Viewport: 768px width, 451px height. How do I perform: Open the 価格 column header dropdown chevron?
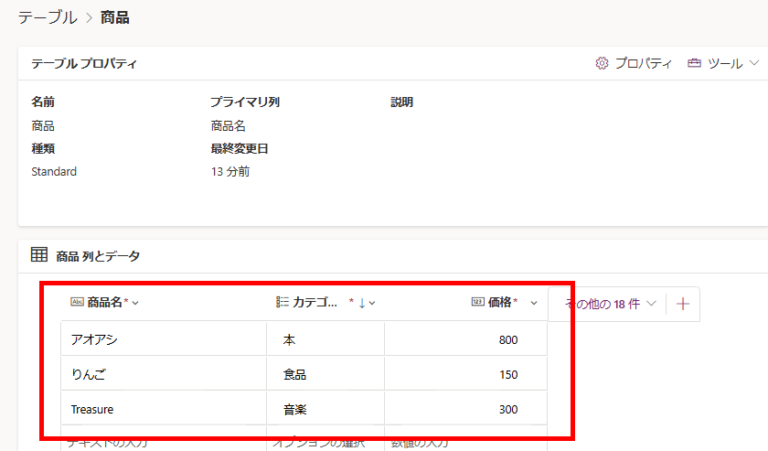click(534, 303)
